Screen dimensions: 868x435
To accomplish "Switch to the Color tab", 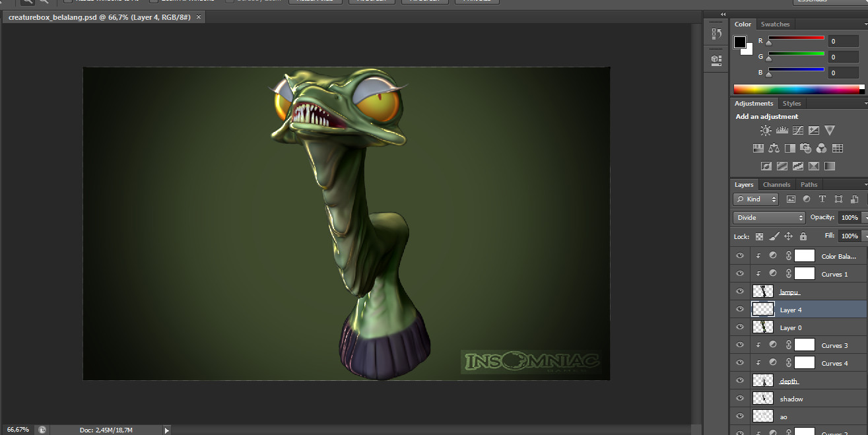I will pyautogui.click(x=743, y=24).
